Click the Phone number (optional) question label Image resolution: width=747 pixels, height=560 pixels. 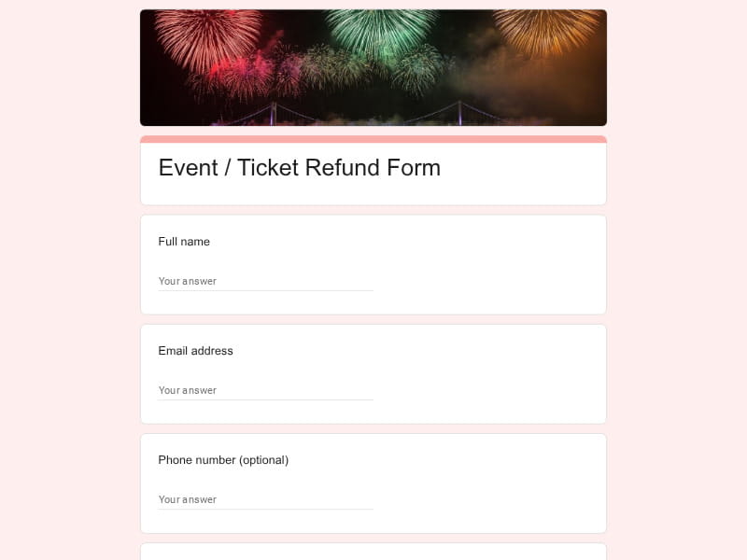(x=223, y=460)
